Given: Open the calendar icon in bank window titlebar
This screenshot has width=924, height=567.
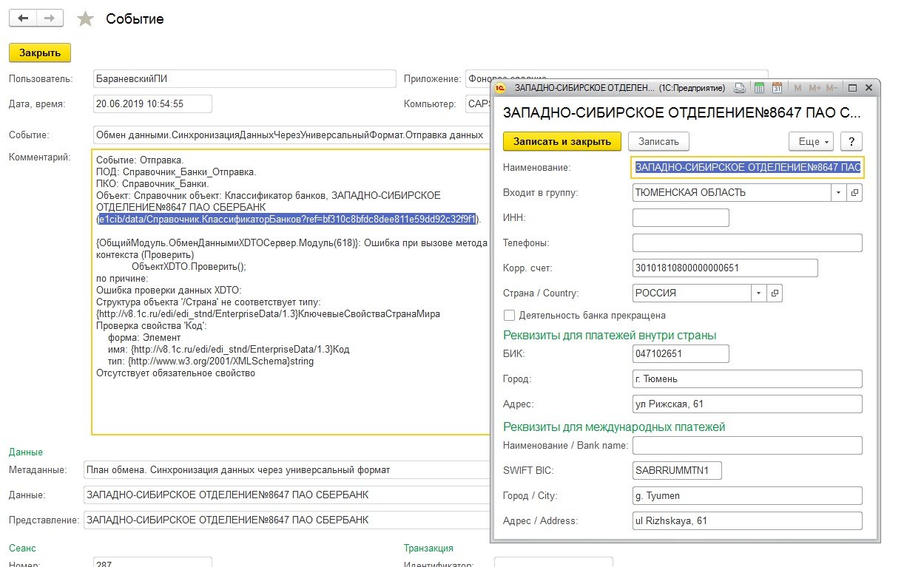Looking at the screenshot, I should (x=777, y=88).
